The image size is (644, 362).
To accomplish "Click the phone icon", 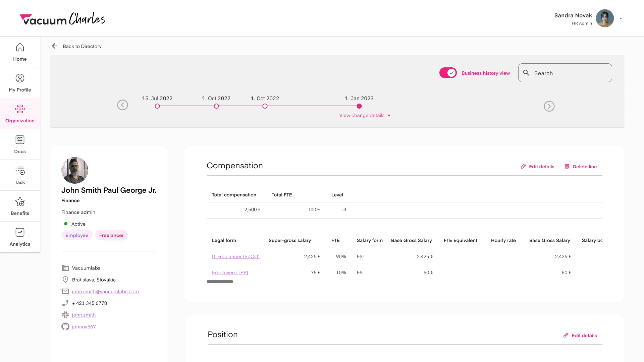I will coord(65,303).
